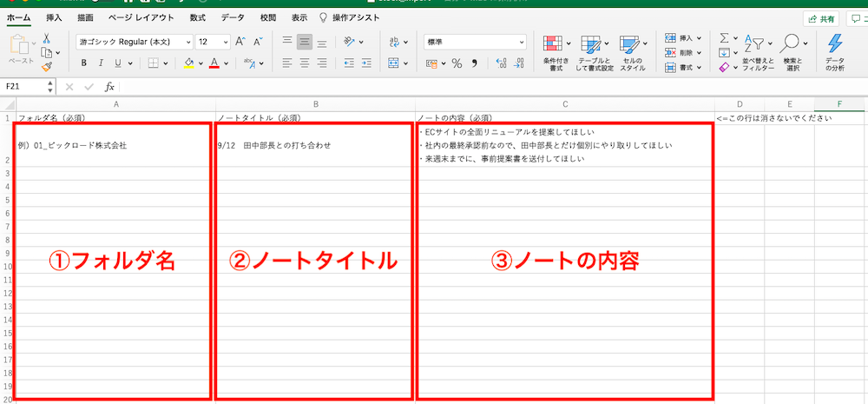
Task: Click the Name Box showing F21
Action: pos(23,87)
